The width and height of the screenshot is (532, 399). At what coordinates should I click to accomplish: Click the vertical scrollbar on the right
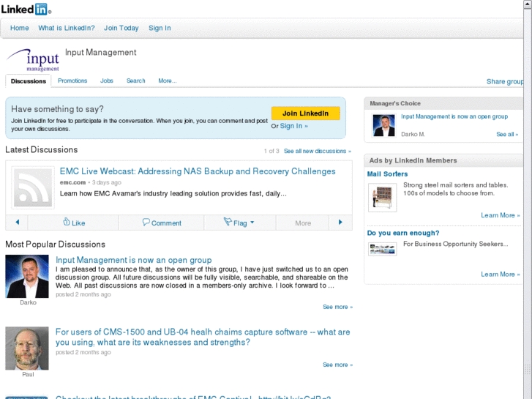528,199
